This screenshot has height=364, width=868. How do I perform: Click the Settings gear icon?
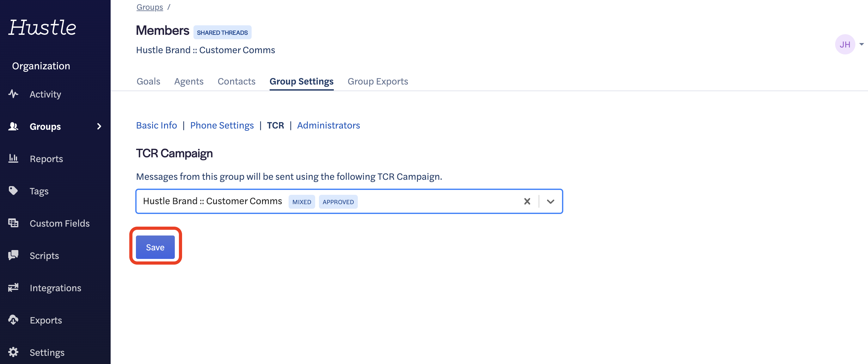(13, 352)
